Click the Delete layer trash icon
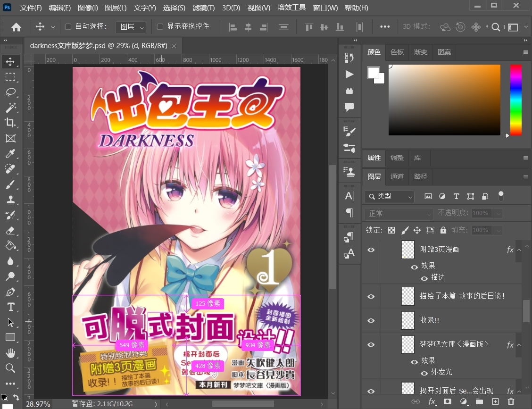Viewport: 532px width, 409px height. [x=511, y=401]
